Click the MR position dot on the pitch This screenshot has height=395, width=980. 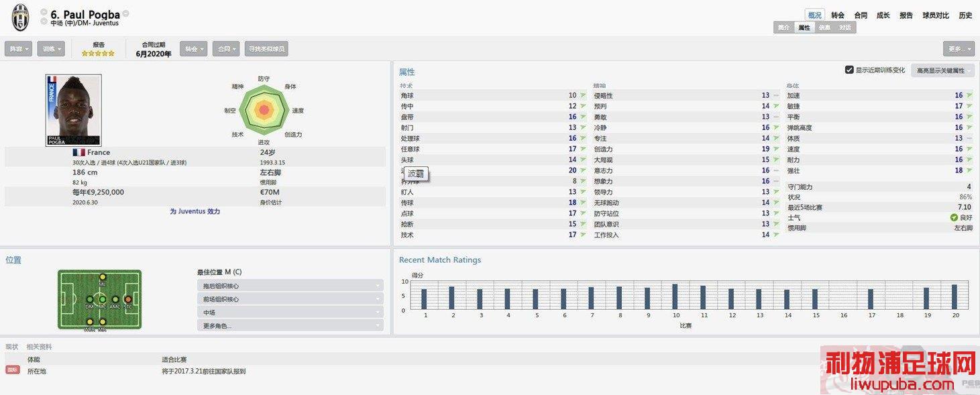click(x=102, y=322)
